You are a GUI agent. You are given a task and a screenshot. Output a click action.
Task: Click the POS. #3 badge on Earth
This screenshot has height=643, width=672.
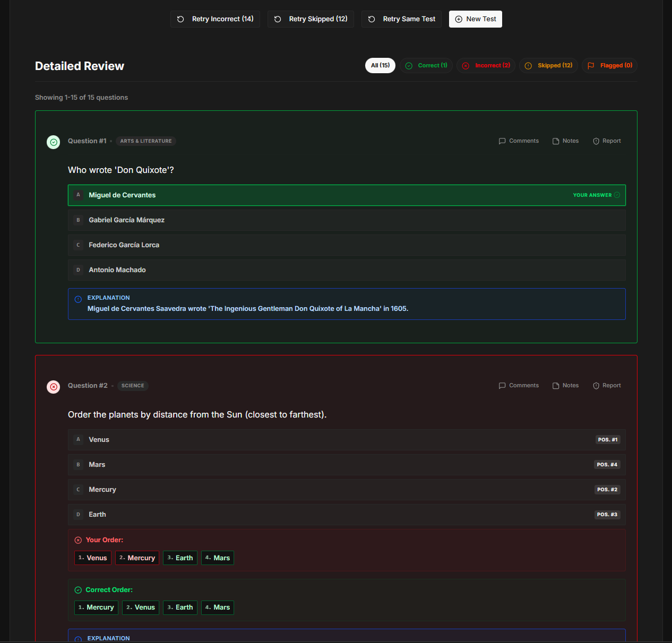(x=607, y=515)
